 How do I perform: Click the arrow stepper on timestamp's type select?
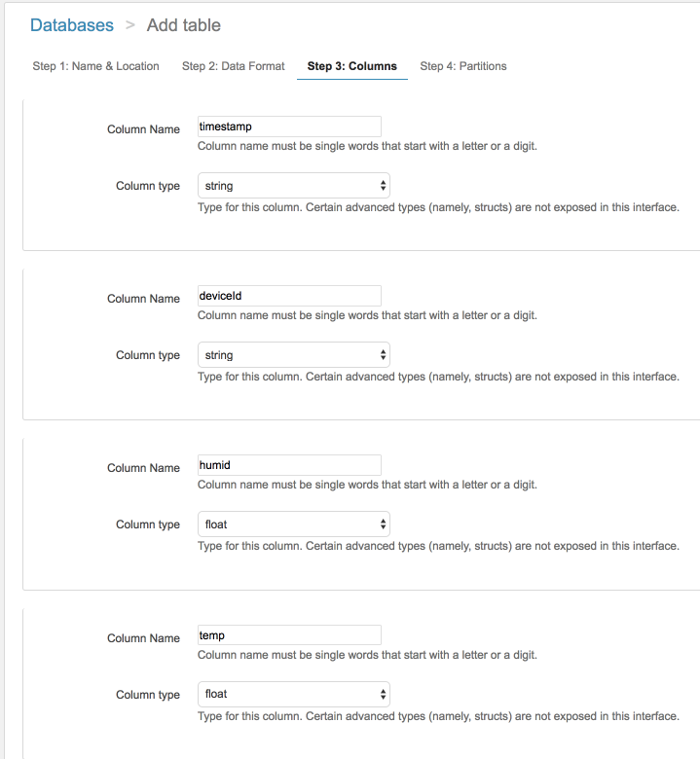coord(383,186)
